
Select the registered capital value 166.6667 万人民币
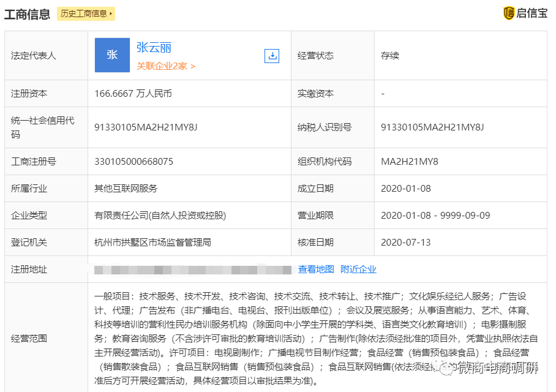133,93
